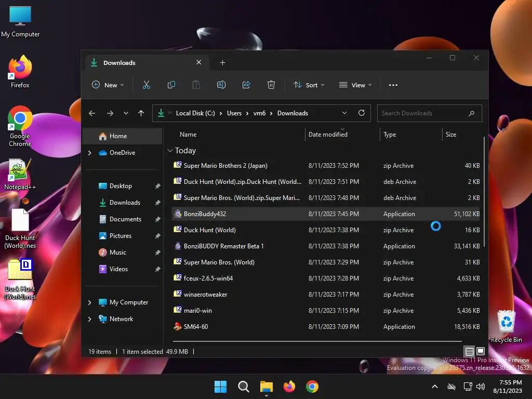Show hidden tray icons chevron
Image resolution: width=532 pixels, height=399 pixels.
tap(435, 387)
